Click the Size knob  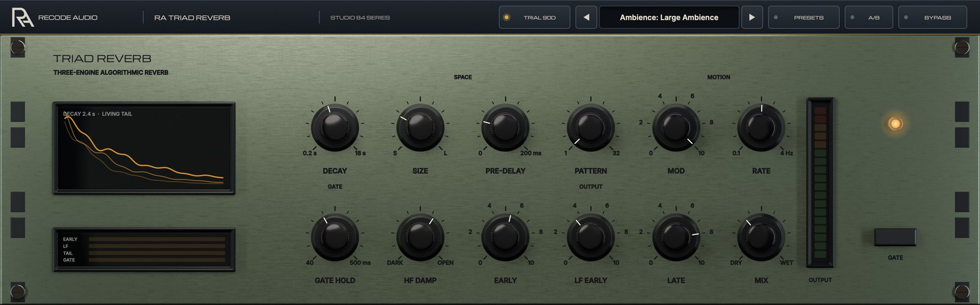tap(420, 127)
